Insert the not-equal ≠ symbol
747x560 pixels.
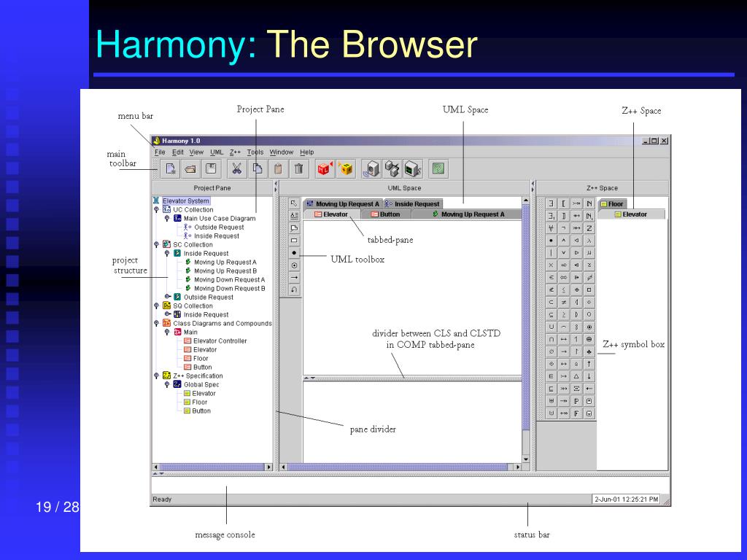click(564, 302)
